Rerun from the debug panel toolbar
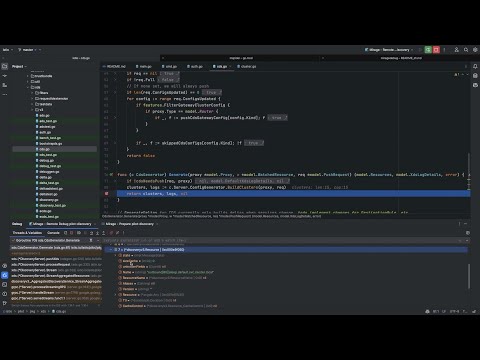The image size is (480, 360). pos(66,233)
